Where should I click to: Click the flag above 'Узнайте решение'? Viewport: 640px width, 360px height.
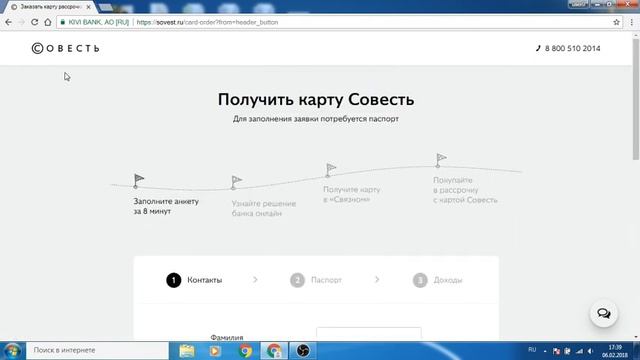[x=236, y=182]
